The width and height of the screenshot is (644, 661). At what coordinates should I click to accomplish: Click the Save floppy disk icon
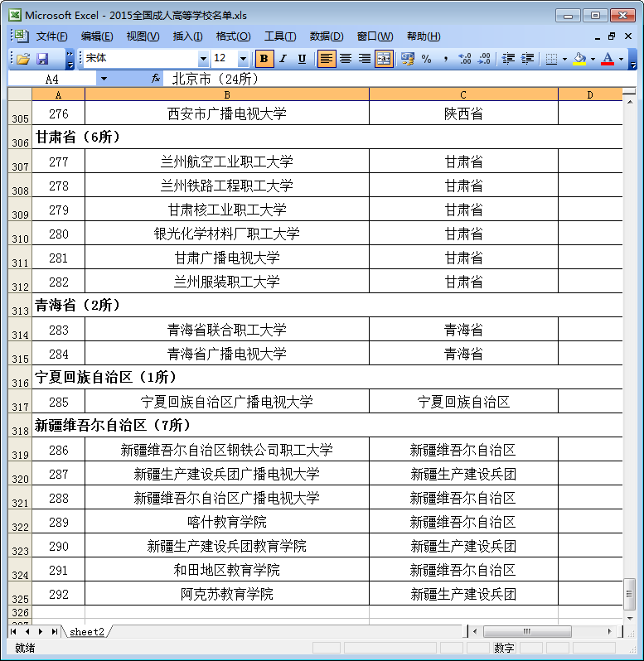(42, 59)
